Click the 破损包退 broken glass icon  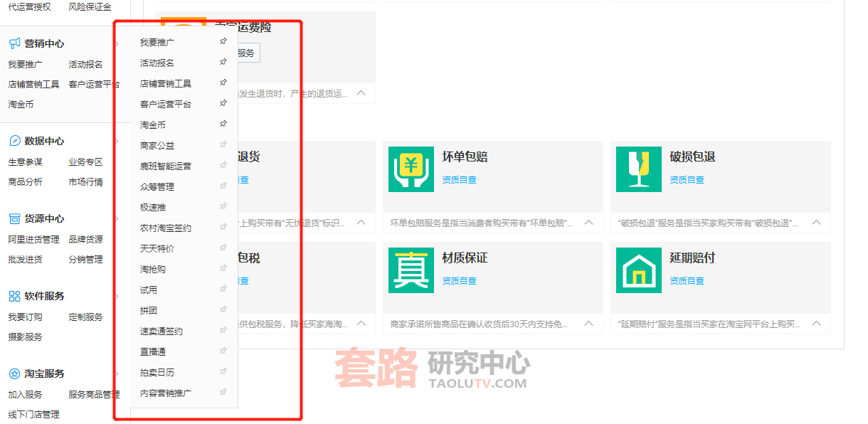[639, 169]
